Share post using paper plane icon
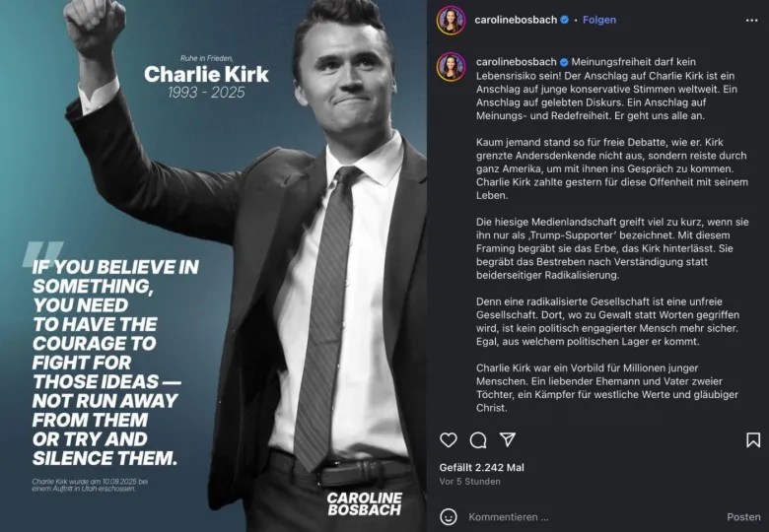This screenshot has height=532, width=769. [507, 440]
